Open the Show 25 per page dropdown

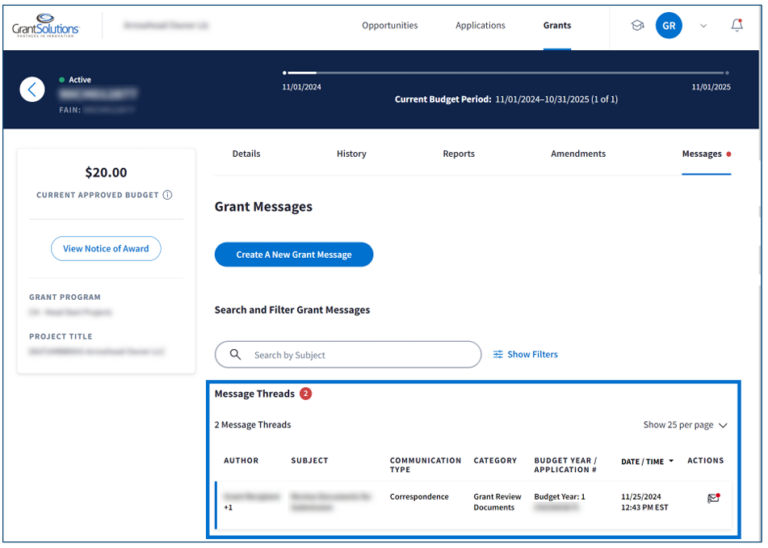685,425
